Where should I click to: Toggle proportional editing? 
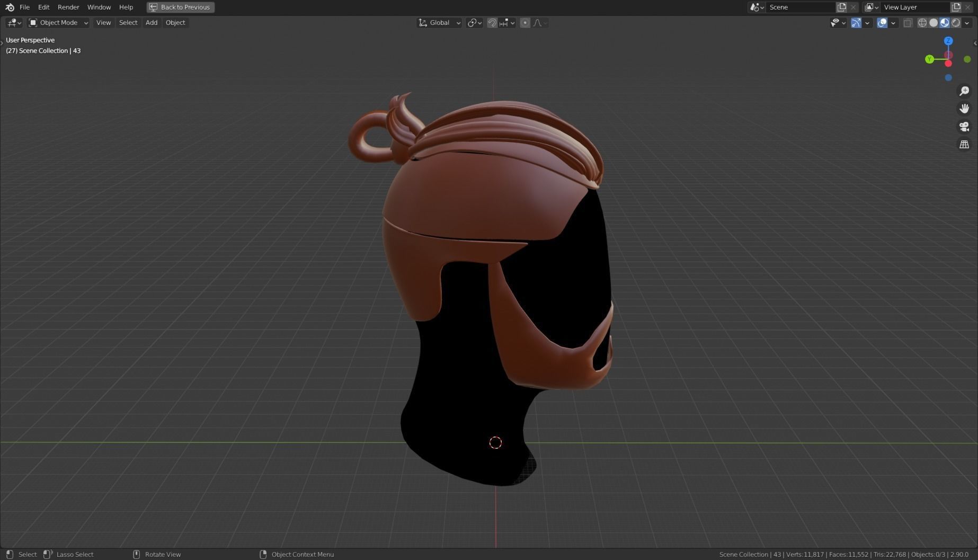pyautogui.click(x=525, y=23)
